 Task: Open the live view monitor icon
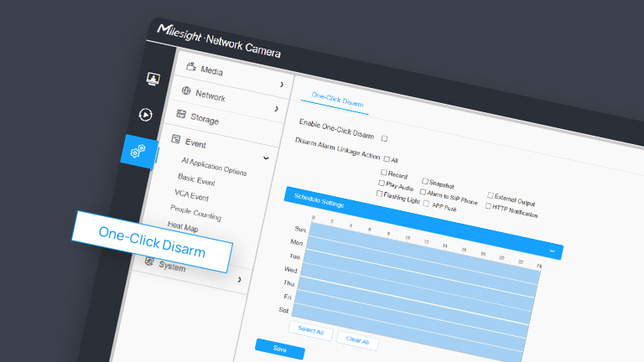153,79
